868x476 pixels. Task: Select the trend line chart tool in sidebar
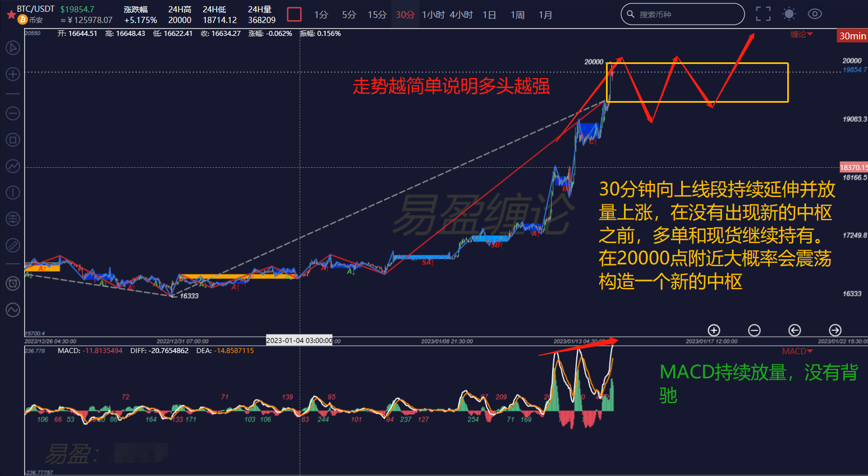(x=12, y=166)
